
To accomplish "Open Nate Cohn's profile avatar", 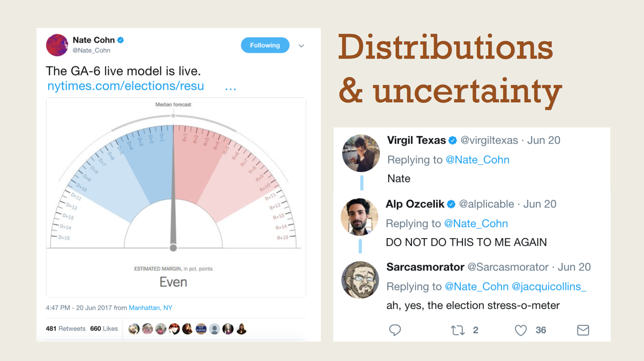I will [57, 45].
